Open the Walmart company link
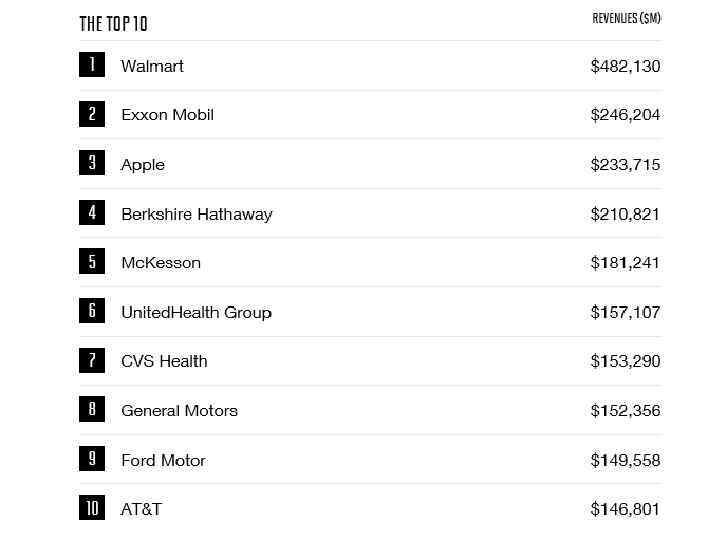Viewport: 720px width, 540px height. click(x=152, y=66)
